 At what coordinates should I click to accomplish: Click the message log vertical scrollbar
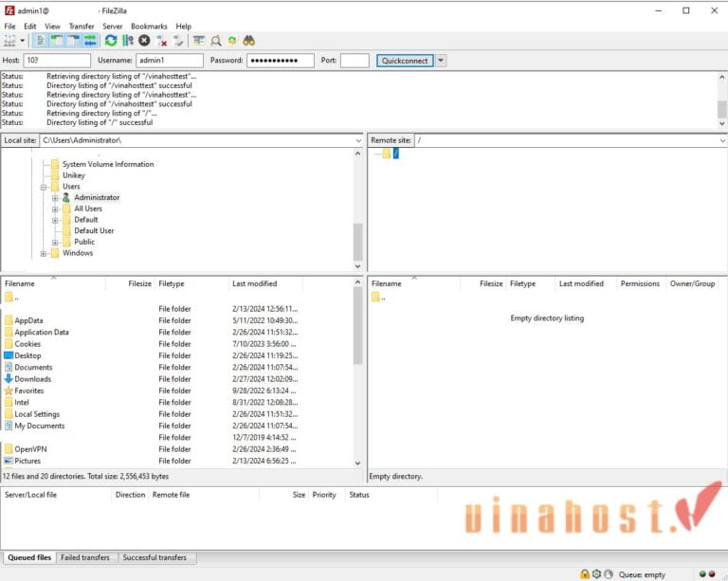[x=722, y=100]
